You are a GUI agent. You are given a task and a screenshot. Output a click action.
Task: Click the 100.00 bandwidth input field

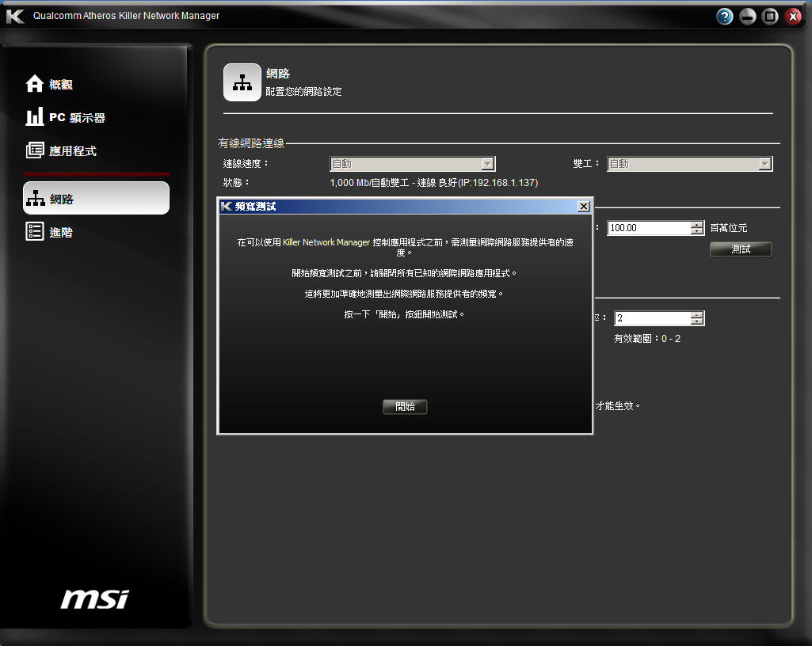tap(649, 228)
